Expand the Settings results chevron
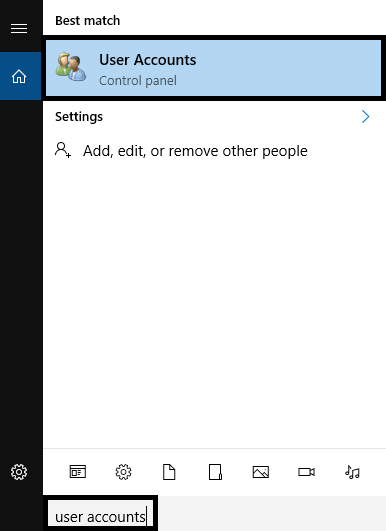This screenshot has height=531, width=386. [365, 116]
